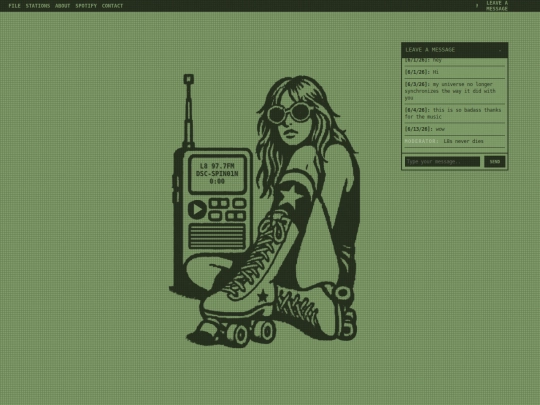
Task: Click the 'wow' message dated 6/13/26
Action: (x=455, y=129)
